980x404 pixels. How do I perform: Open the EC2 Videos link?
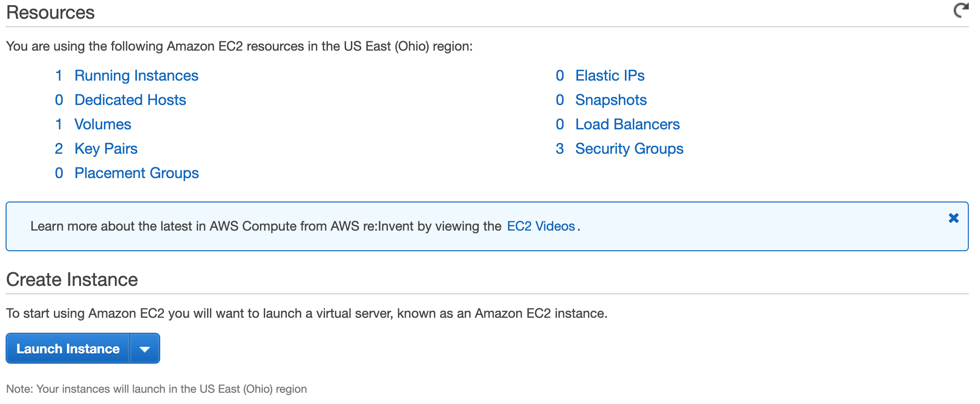541,226
